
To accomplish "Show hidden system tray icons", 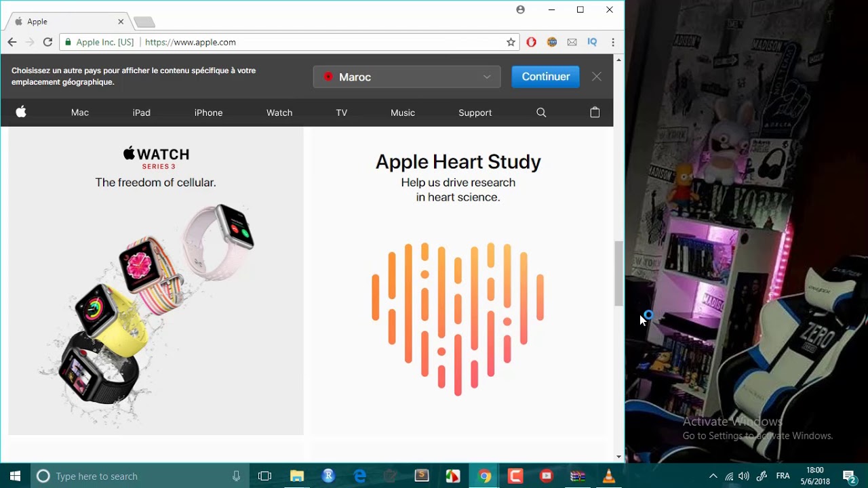I will pyautogui.click(x=713, y=476).
